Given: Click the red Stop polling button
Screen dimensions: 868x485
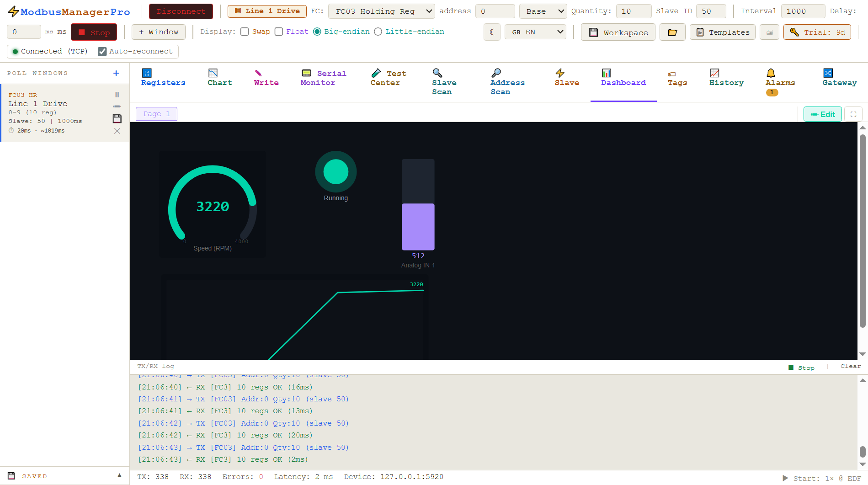Looking at the screenshot, I should pyautogui.click(x=94, y=32).
